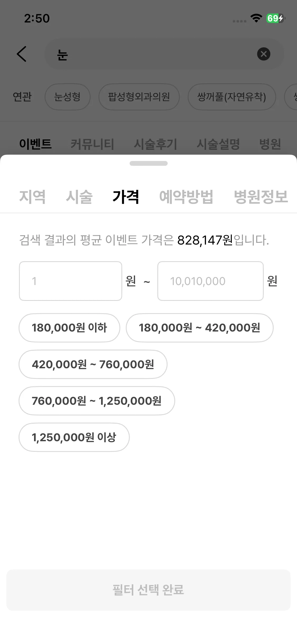Toggle the 180,000원 이하 price option
The image size is (297, 644).
[x=69, y=328]
